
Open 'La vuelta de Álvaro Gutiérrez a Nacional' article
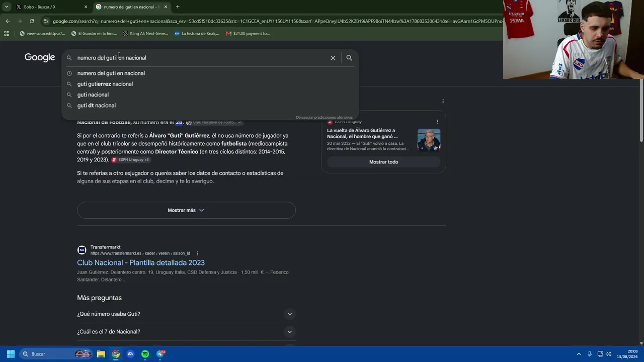[362, 133]
